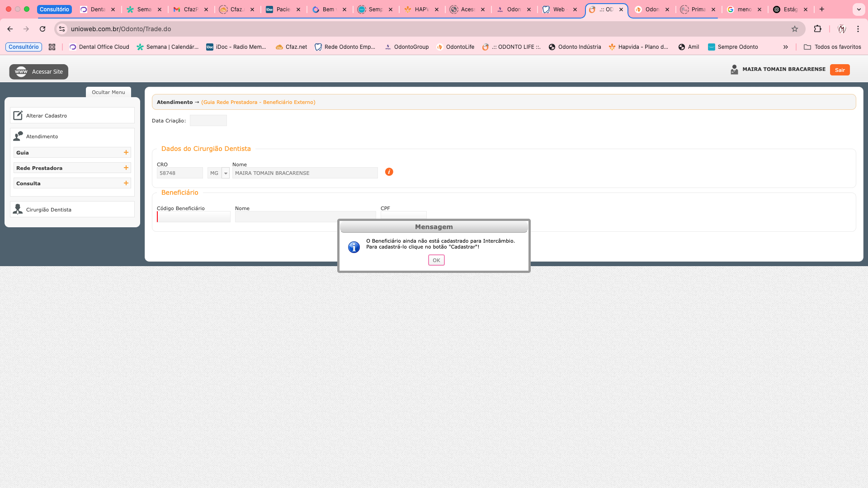
Task: Click the Código Beneficiário input field
Action: coord(194,217)
